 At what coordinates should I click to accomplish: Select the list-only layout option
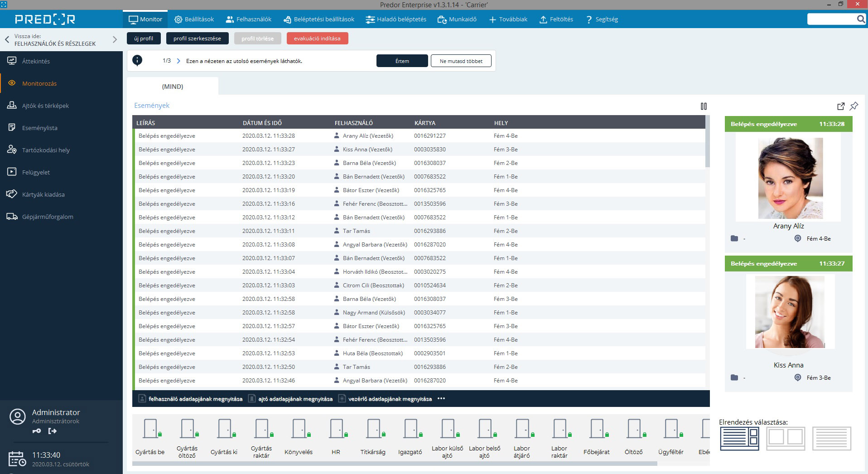pos(832,438)
